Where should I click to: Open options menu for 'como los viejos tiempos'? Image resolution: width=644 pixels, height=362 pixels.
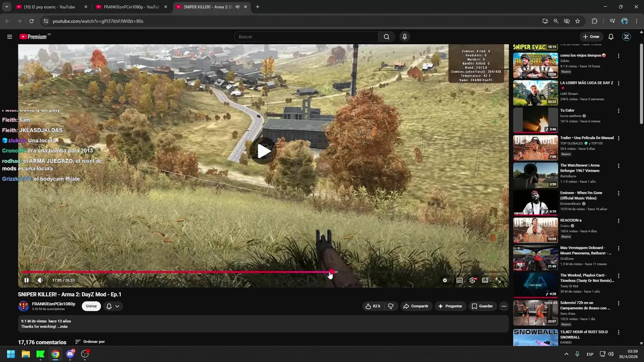618,56
